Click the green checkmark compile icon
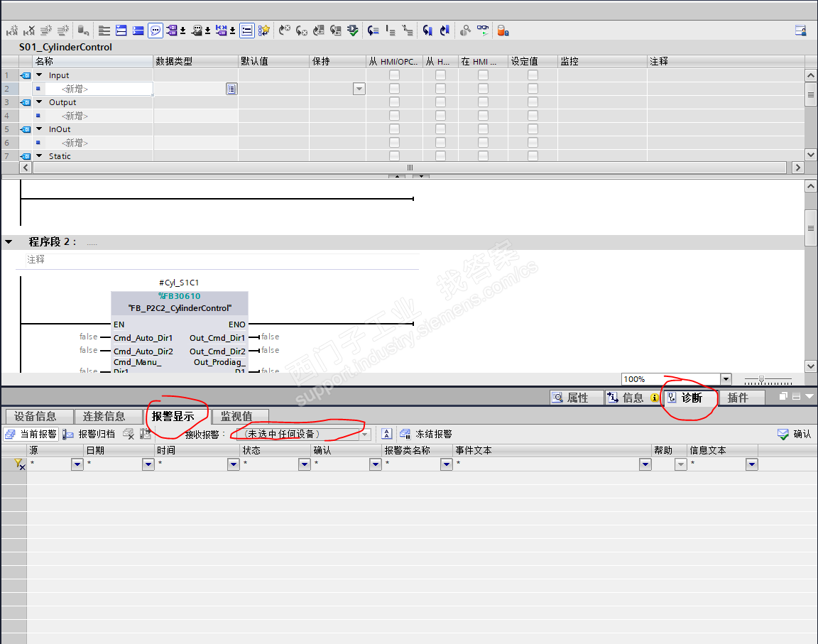Viewport: 818px width, 644px height. (353, 31)
